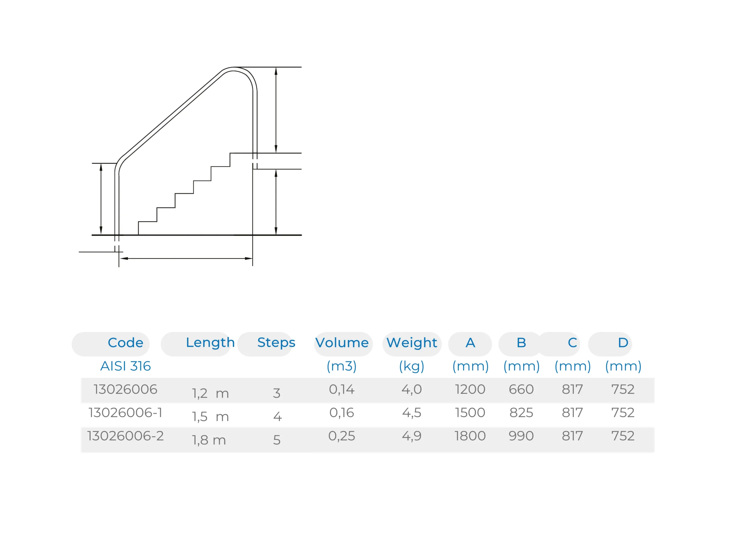754x560 pixels.
Task: Click the 1800 A dimension value
Action: pyautogui.click(x=470, y=436)
